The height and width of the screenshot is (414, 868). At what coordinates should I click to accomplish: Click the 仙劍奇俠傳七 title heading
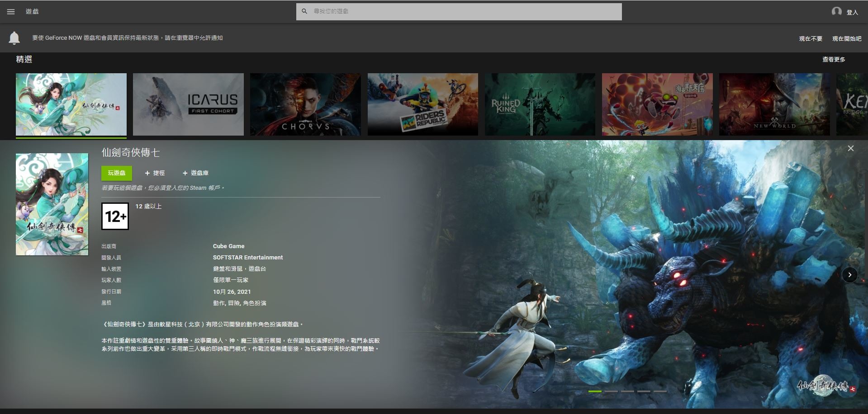130,153
